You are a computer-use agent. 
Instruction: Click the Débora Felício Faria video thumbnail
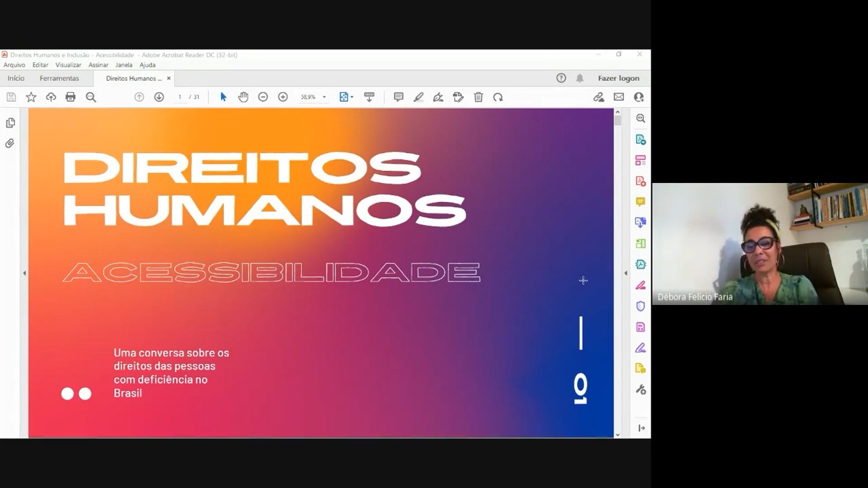(x=760, y=244)
